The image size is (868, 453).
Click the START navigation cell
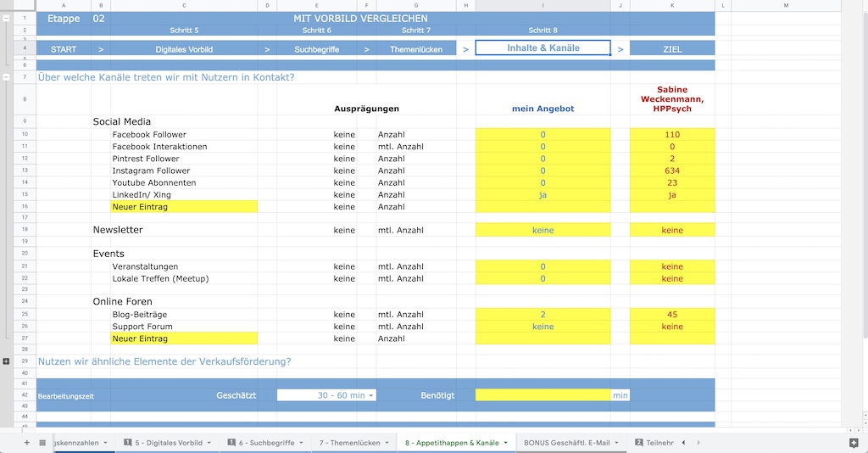point(64,49)
